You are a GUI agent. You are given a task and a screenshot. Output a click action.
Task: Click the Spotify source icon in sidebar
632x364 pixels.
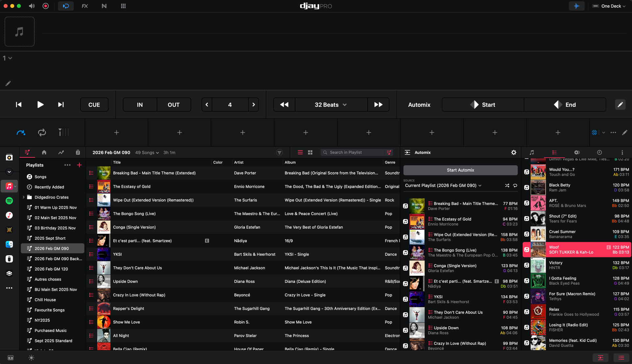9,201
